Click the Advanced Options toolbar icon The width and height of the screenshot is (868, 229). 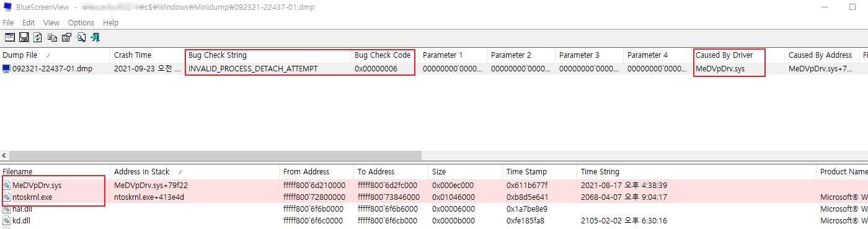10,37
